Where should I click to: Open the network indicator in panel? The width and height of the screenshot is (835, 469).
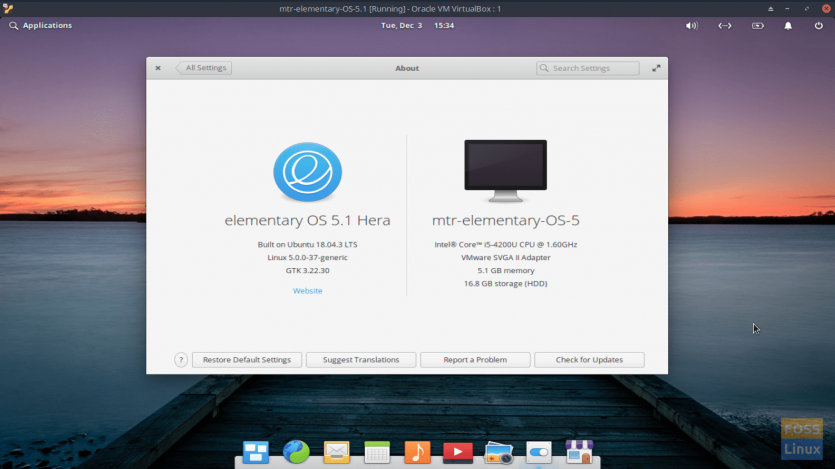pyautogui.click(x=725, y=26)
